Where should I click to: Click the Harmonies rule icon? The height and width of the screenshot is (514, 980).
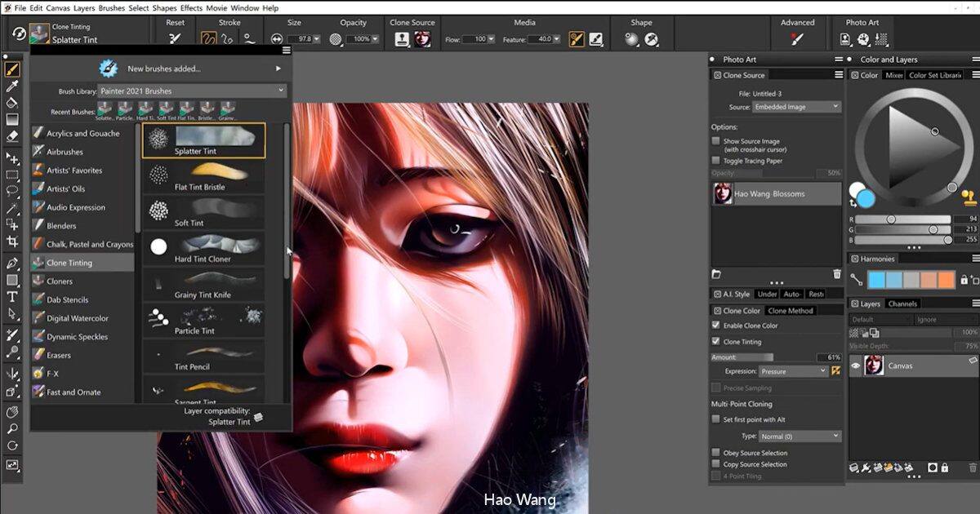point(856,280)
